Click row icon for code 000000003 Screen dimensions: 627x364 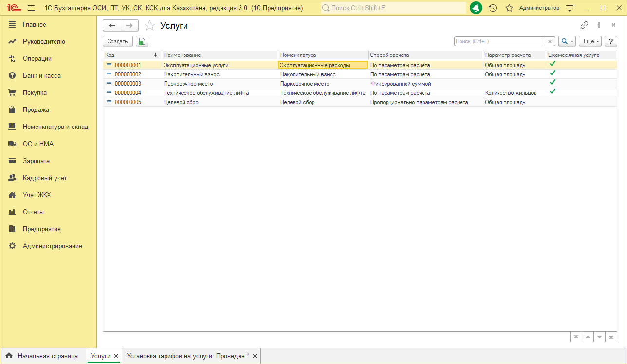109,83
